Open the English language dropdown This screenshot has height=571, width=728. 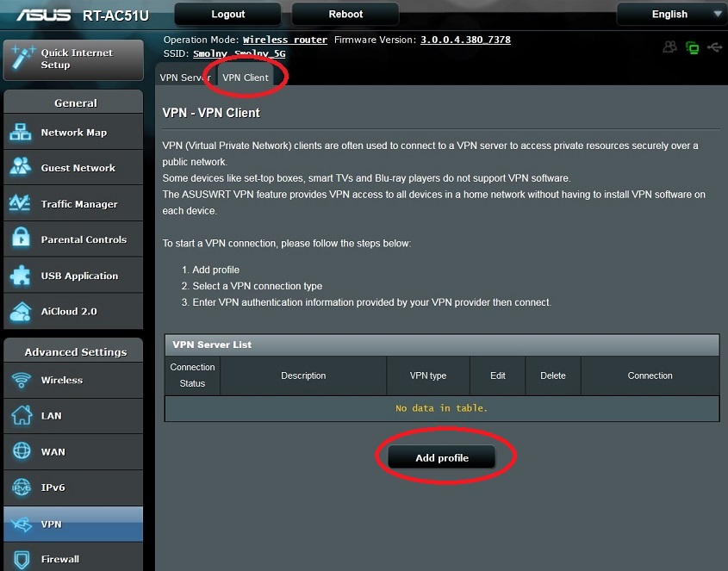pyautogui.click(x=670, y=15)
